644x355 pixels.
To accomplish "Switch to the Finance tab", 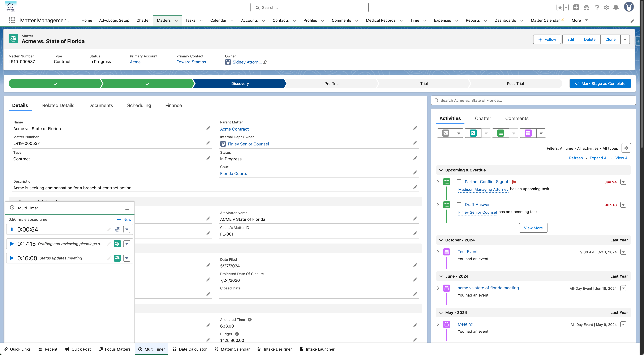I will click(x=173, y=105).
